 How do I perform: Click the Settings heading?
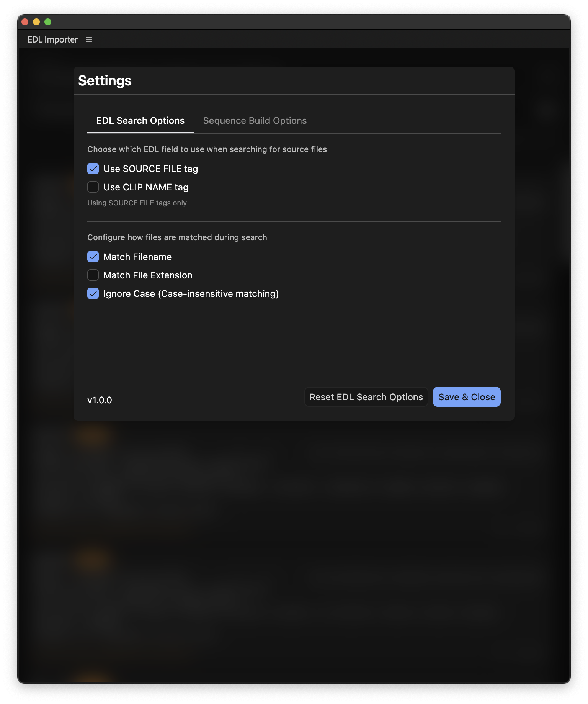pyautogui.click(x=105, y=80)
